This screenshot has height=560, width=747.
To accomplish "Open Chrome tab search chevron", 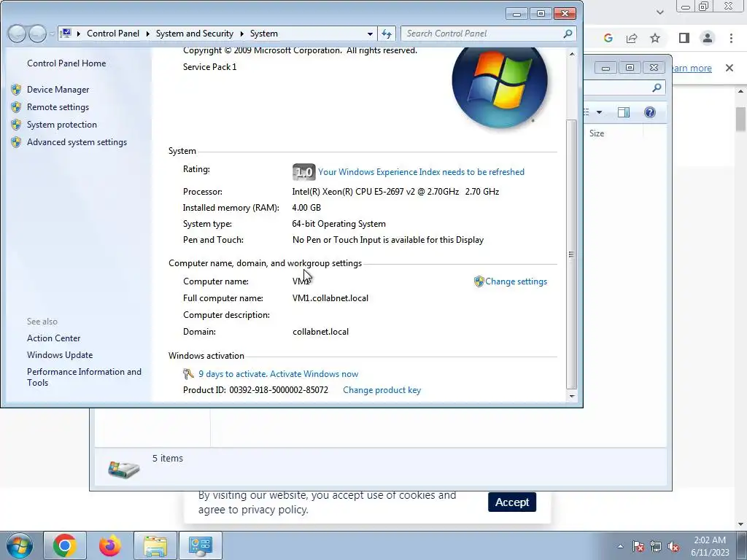I will point(659,12).
